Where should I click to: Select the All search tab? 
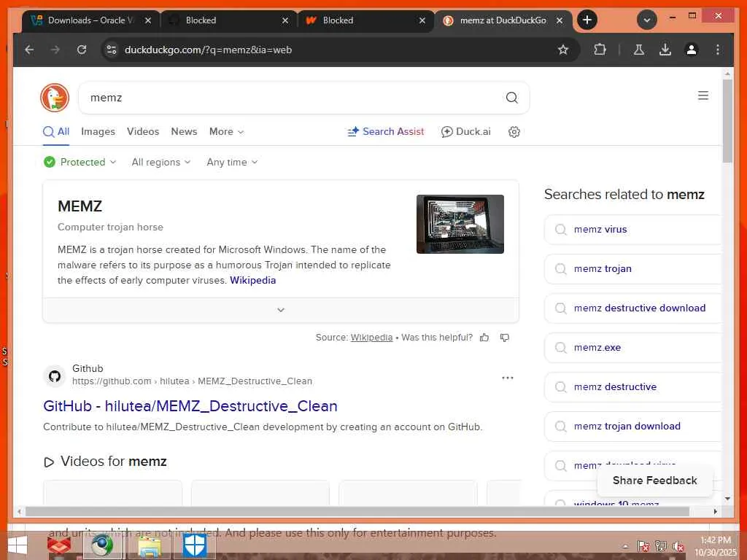(x=56, y=132)
